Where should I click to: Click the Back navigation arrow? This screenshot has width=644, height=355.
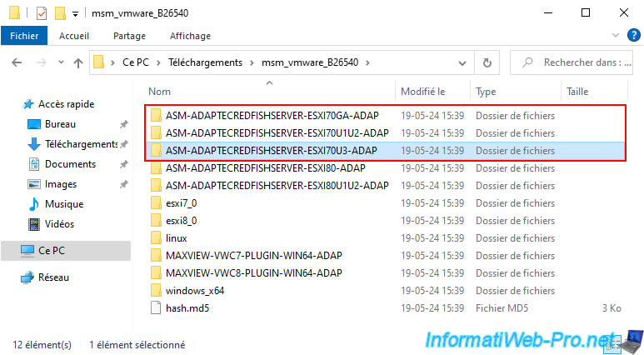point(17,62)
